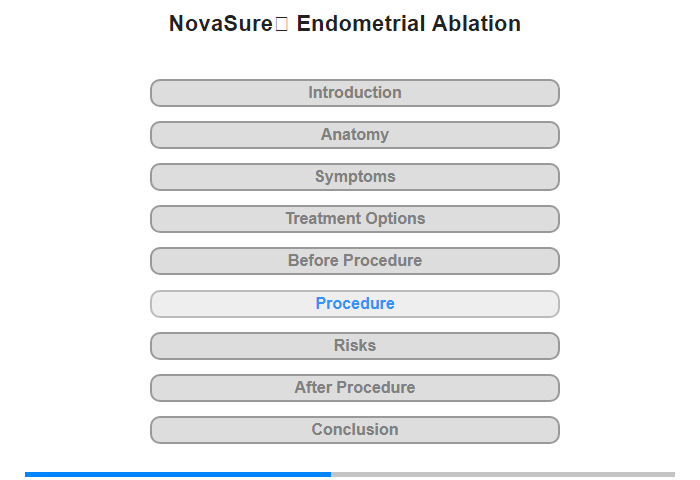Image resolution: width=700 pixels, height=480 pixels.
Task: Select the highlighted Procedure item
Action: pyautogui.click(x=355, y=304)
